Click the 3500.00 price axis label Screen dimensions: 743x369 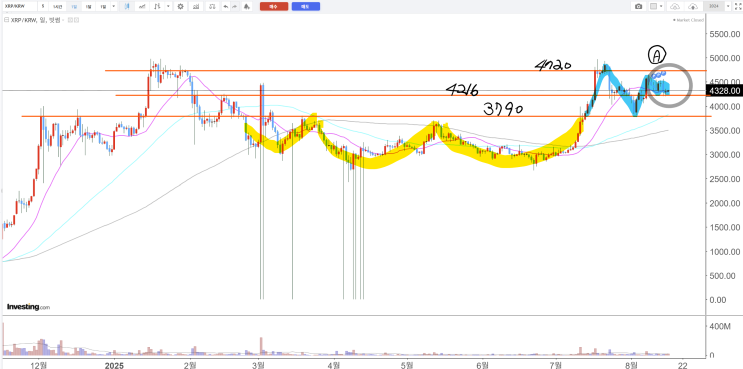click(x=725, y=131)
